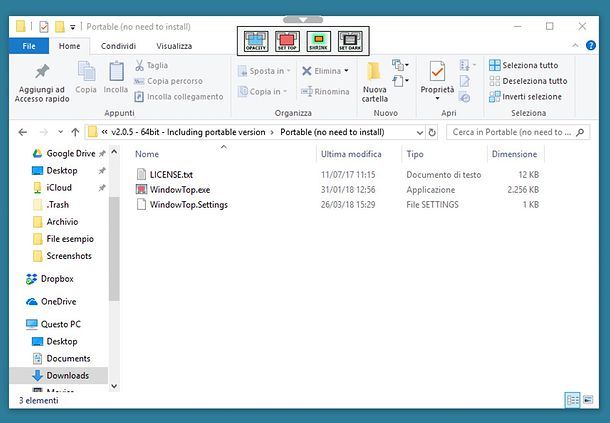Open the File esempio folder
The height and width of the screenshot is (423, 610).
[70, 239]
